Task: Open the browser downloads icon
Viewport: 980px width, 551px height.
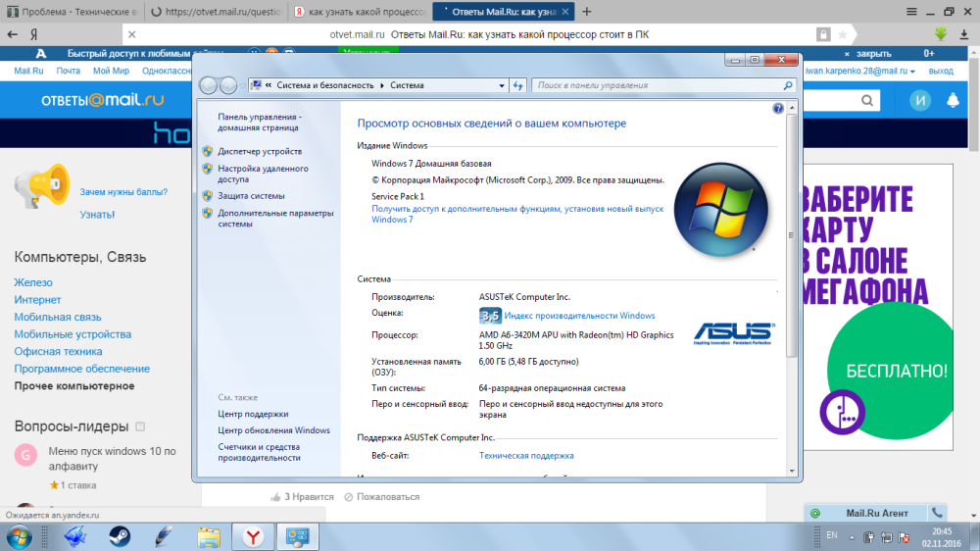Action: (964, 35)
